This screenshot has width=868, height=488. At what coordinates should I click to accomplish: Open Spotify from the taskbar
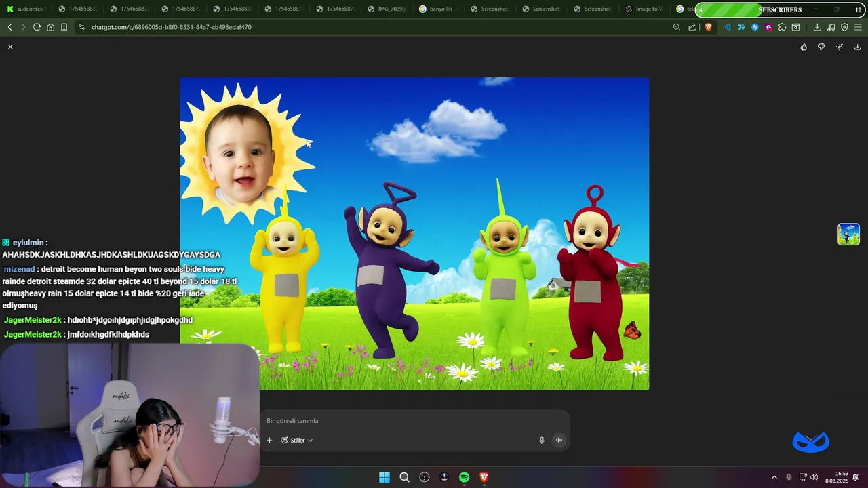pos(464,477)
